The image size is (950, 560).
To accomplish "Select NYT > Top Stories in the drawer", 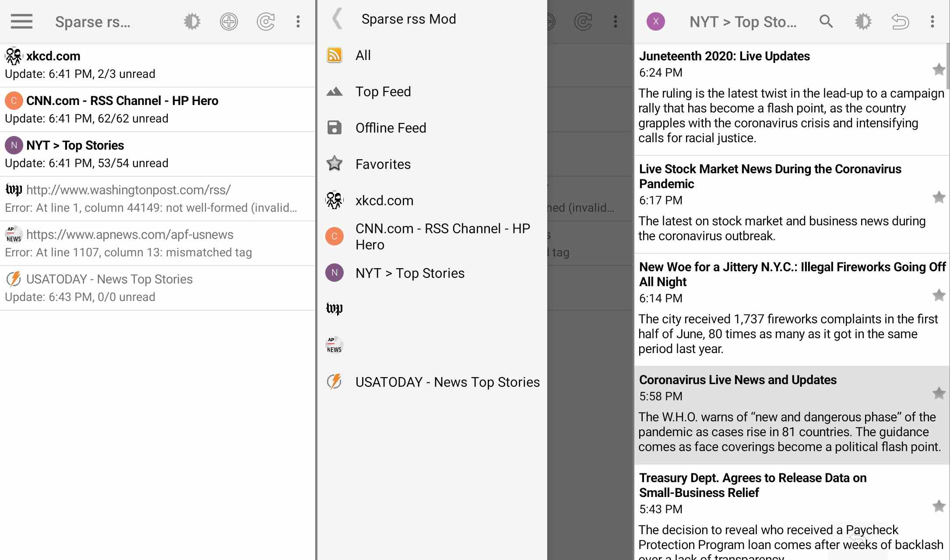I will click(x=432, y=273).
